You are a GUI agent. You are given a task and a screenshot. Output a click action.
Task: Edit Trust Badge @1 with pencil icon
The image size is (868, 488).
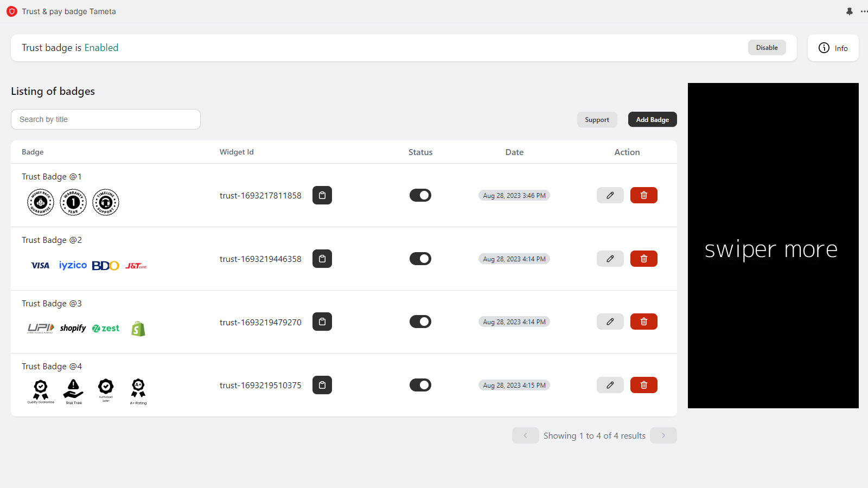[x=610, y=195]
